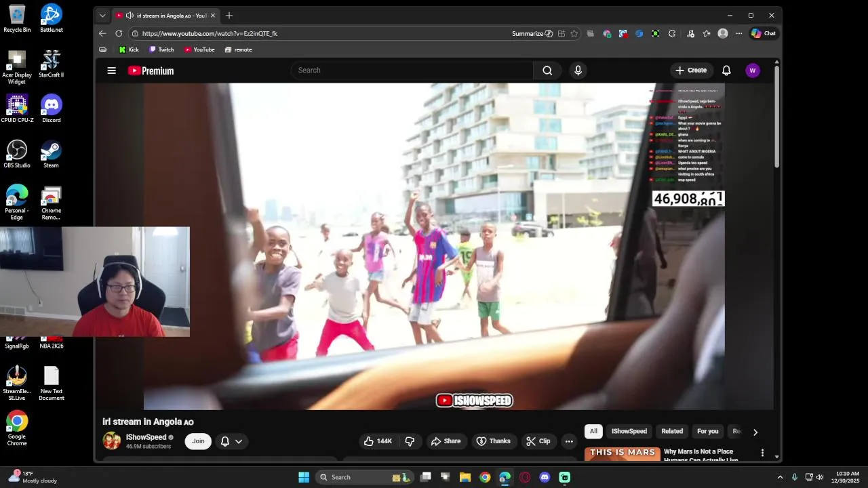Select the Related filter chip
Image resolution: width=868 pixels, height=488 pixels.
point(672,431)
